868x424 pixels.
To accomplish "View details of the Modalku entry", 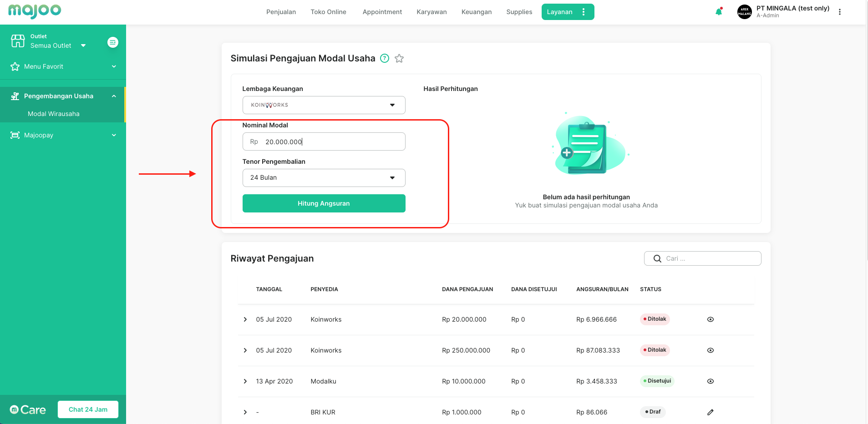I will 711,381.
